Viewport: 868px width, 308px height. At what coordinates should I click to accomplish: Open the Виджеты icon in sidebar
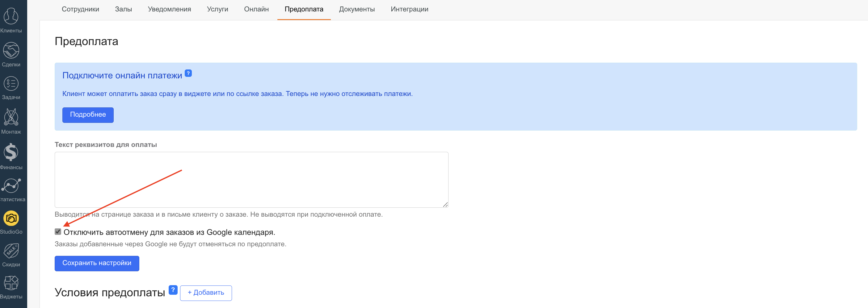[x=11, y=283]
